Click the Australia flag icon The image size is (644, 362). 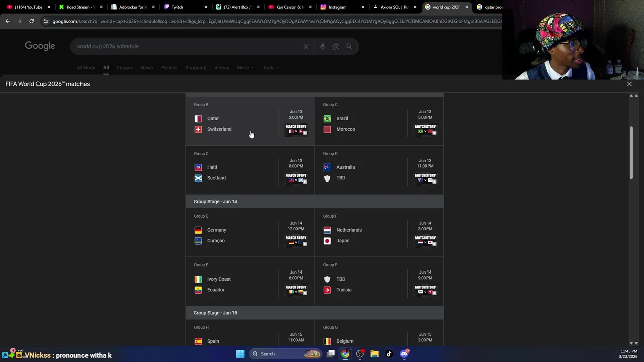tap(327, 167)
